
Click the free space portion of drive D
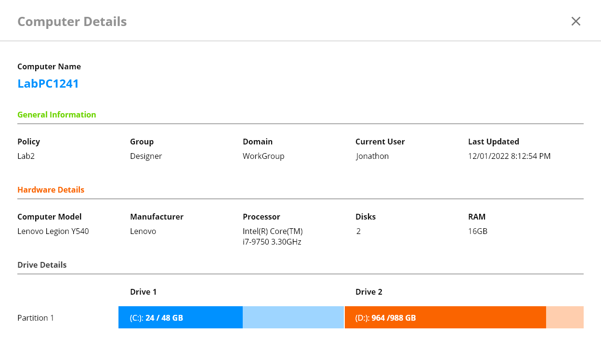point(565,318)
